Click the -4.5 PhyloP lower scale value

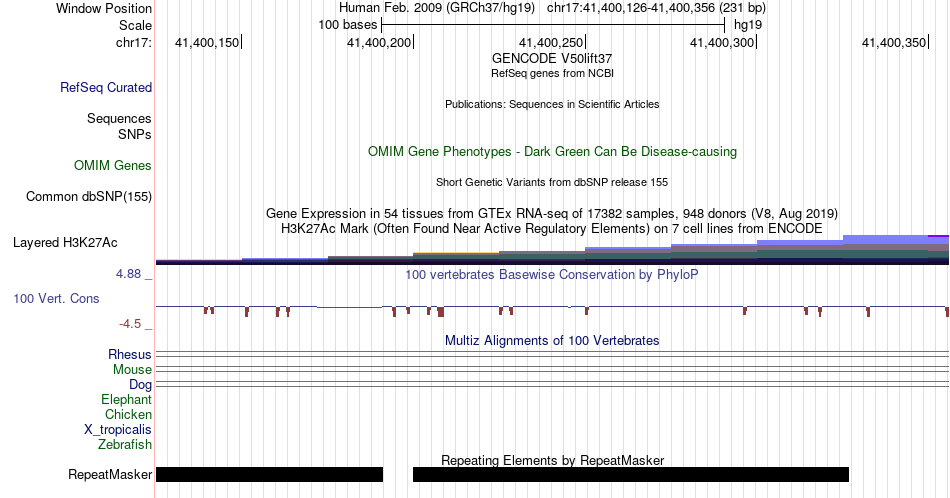pos(130,324)
